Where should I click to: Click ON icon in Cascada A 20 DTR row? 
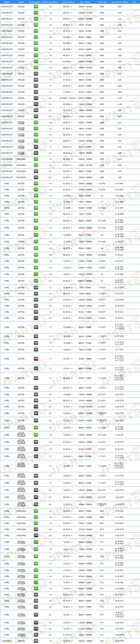(x=36, y=535)
